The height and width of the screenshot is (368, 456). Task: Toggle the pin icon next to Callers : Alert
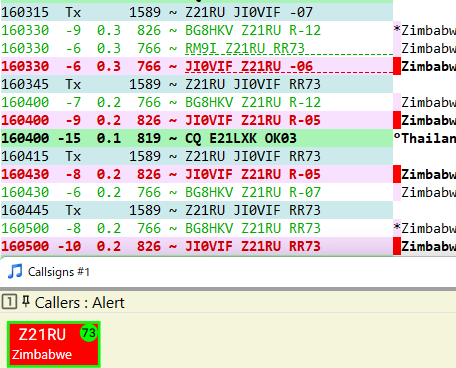25,302
